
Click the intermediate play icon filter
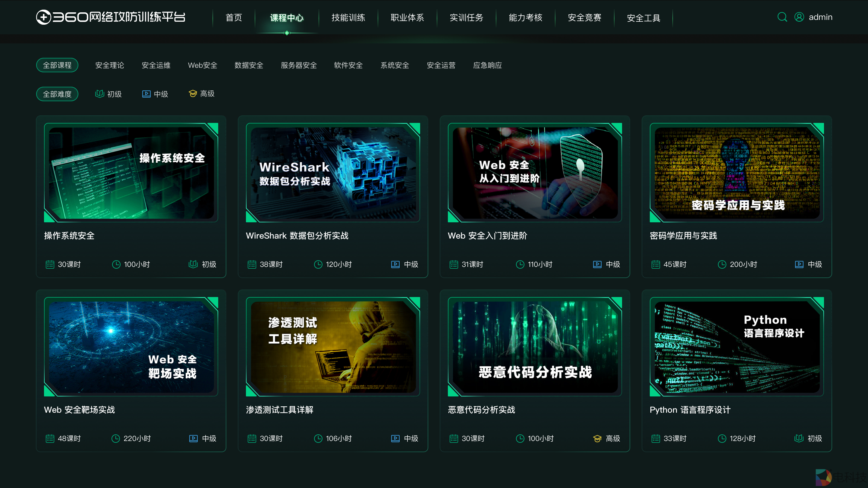pyautogui.click(x=146, y=94)
